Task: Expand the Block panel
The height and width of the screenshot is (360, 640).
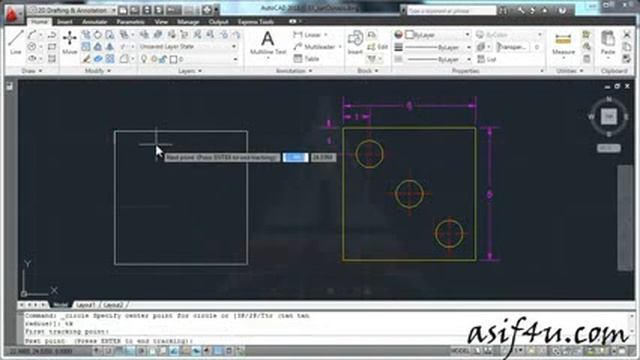Action: click(368, 71)
